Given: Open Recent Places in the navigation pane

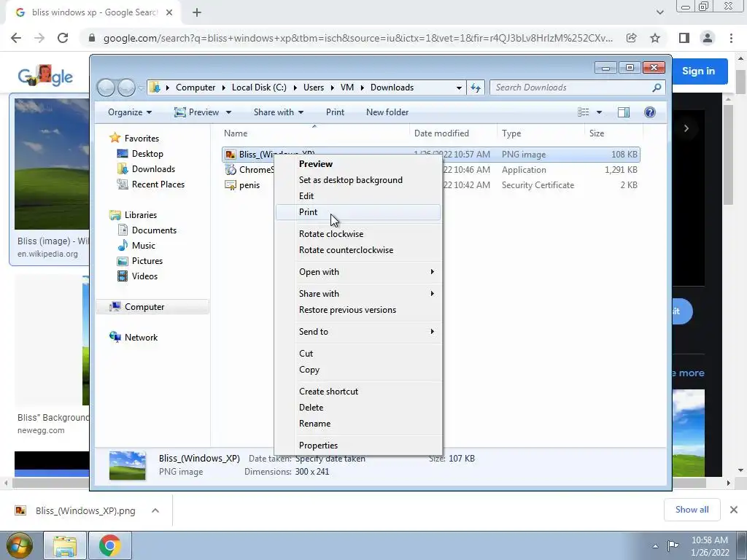Looking at the screenshot, I should (158, 184).
